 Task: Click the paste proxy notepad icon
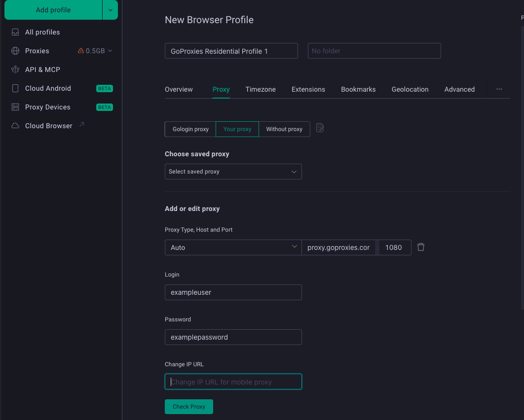pos(320,128)
